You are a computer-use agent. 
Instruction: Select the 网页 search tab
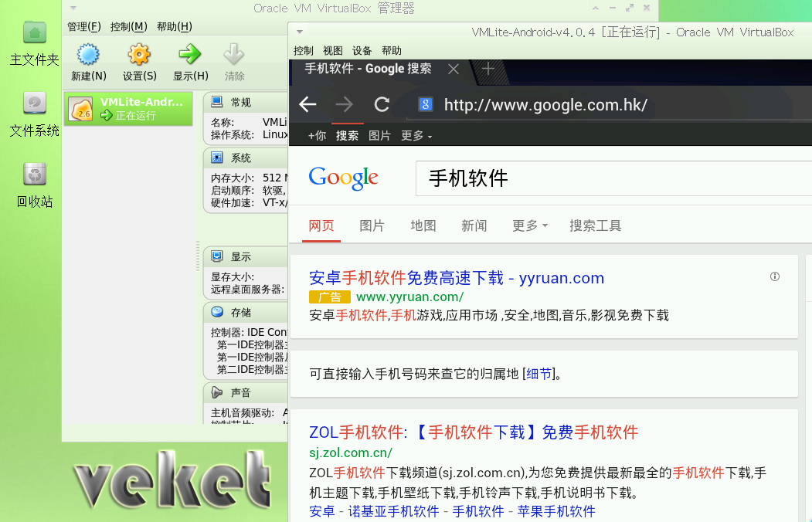(x=321, y=225)
